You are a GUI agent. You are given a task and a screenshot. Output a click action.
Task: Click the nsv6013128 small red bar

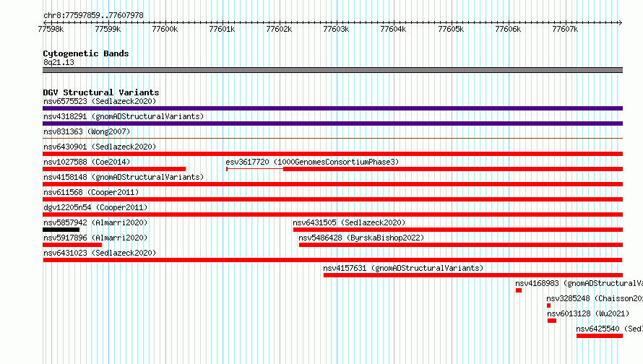pos(552,321)
